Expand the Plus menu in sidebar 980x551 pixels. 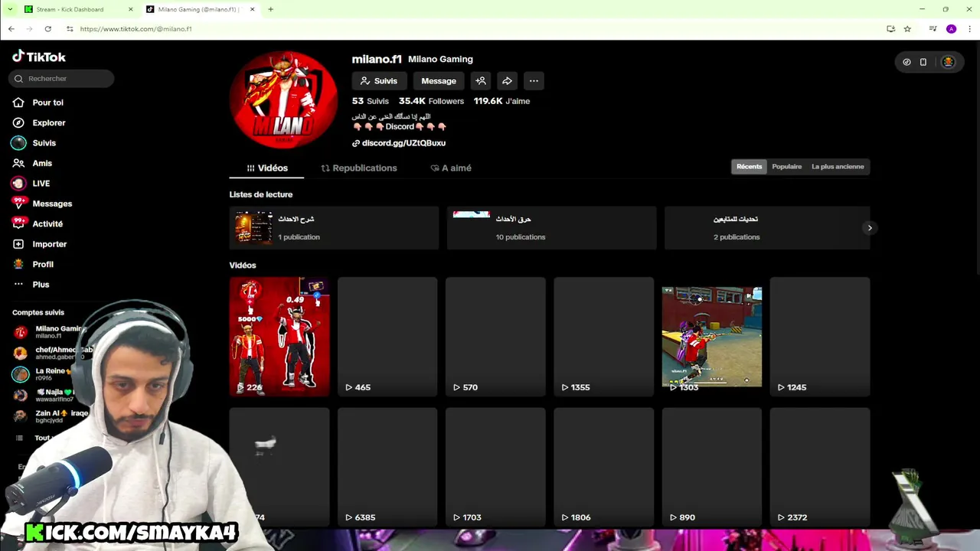coord(31,285)
